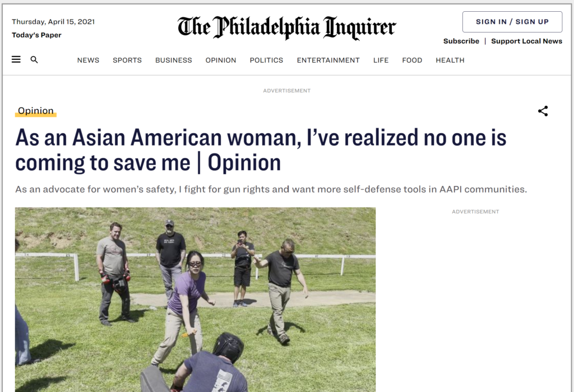Click the SIGN IN / SIGN UP button
The image size is (574, 392).
(x=512, y=22)
